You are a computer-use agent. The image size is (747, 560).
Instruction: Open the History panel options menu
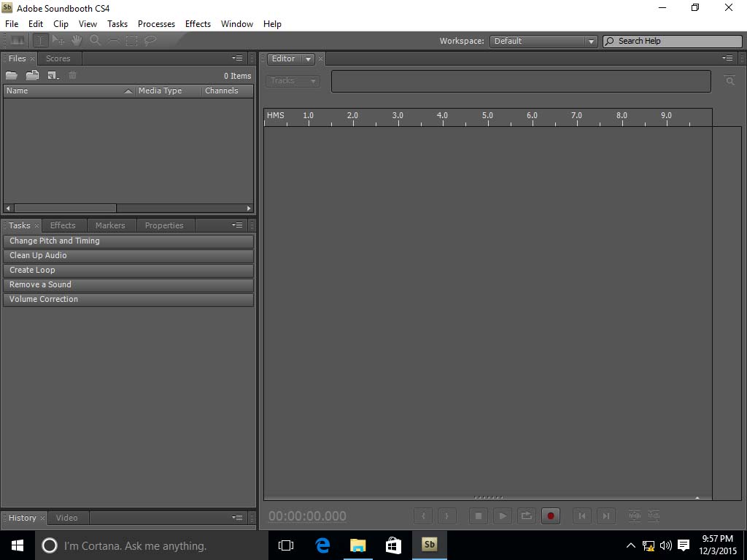tap(237, 517)
